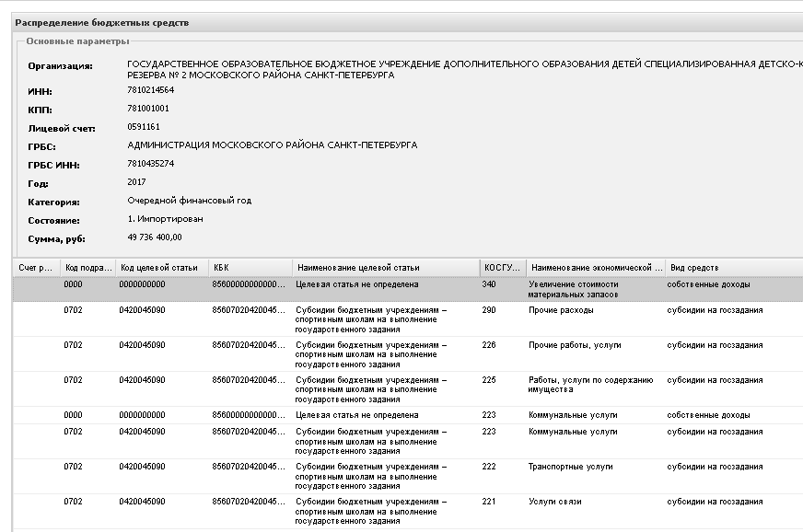The image size is (803, 532).
Task: Click state value '1. Импортирован'
Action: click(x=165, y=219)
